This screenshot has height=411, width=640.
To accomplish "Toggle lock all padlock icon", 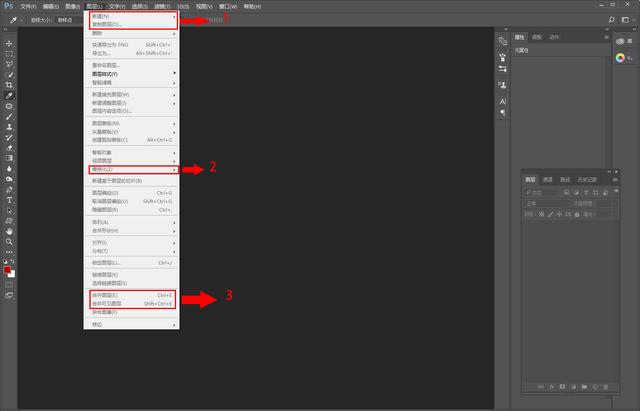I will pyautogui.click(x=577, y=214).
